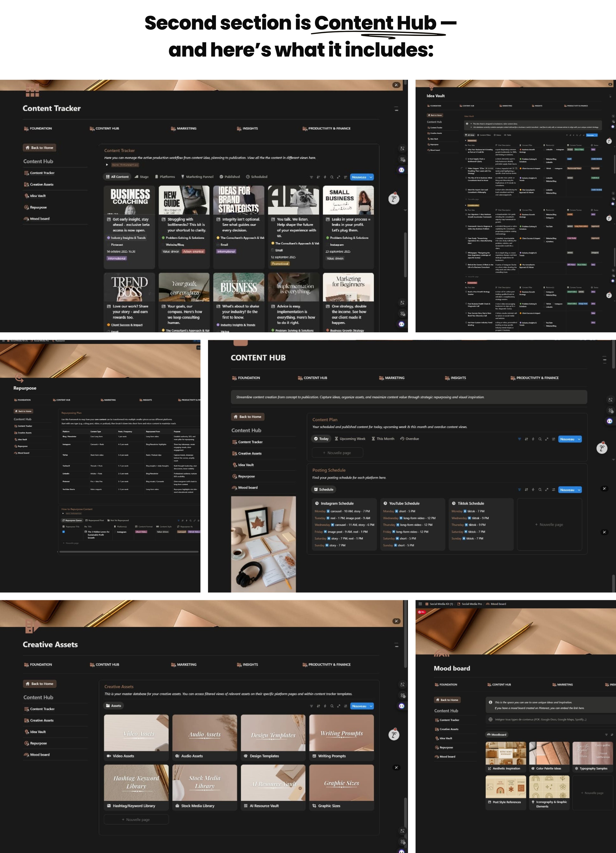Open the filter icon in Posting Schedule toolbar
The height and width of the screenshot is (853, 616).
[519, 490]
